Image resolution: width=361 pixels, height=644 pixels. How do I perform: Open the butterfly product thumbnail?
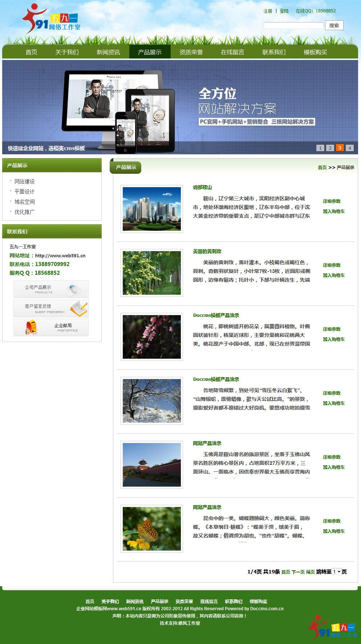tap(152, 529)
